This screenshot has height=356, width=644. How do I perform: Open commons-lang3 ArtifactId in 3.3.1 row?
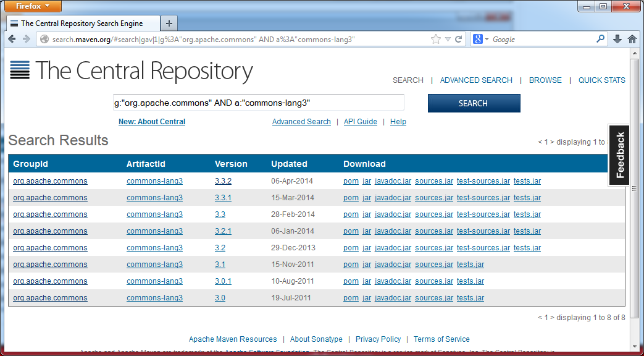coord(154,198)
